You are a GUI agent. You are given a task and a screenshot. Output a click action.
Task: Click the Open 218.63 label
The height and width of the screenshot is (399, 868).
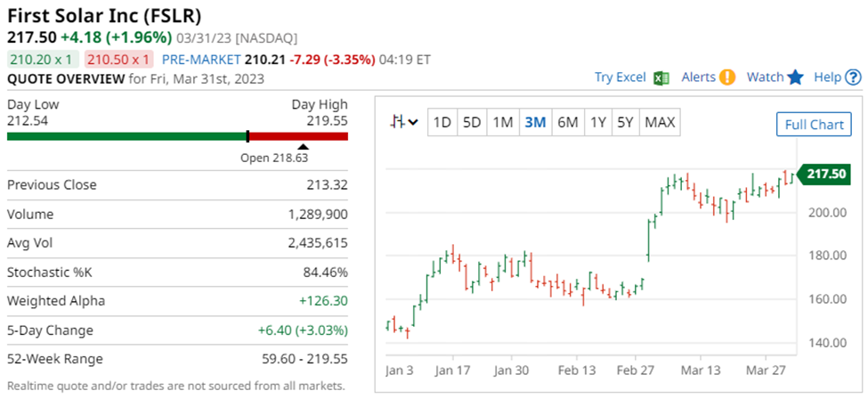pos(274,158)
